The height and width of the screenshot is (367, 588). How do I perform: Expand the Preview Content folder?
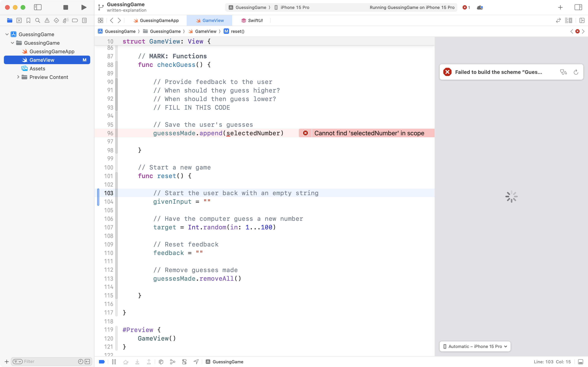coord(18,77)
